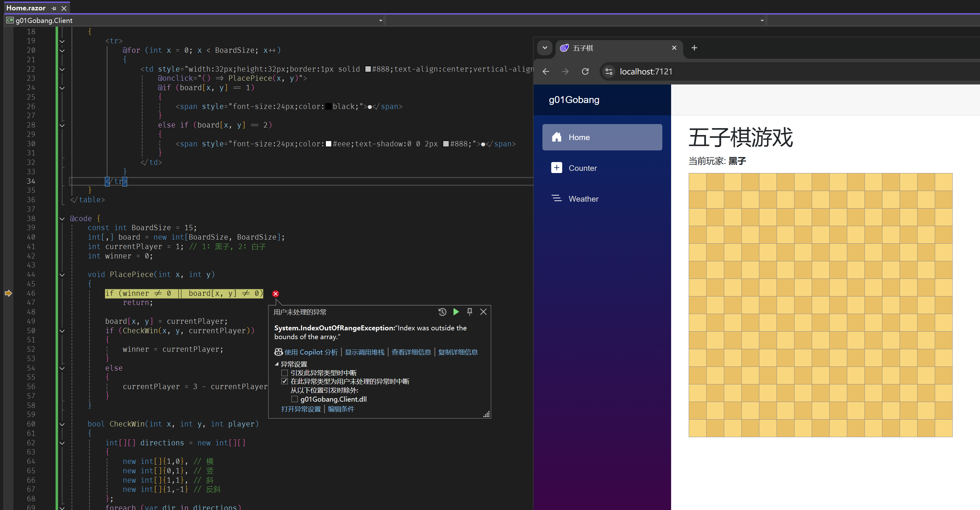Uncheck break on user-unhandled exception option
The width and height of the screenshot is (980, 510).
(x=285, y=381)
